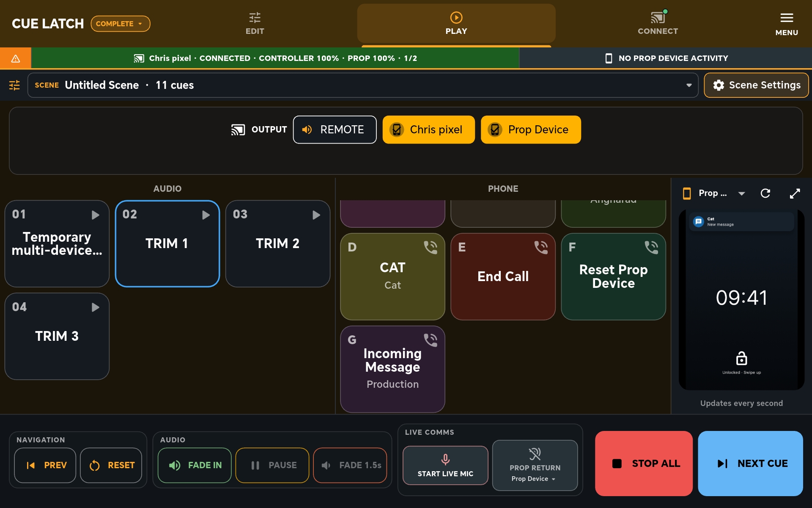Play cue 01 using its play arrow
This screenshot has width=812, height=508.
point(96,215)
